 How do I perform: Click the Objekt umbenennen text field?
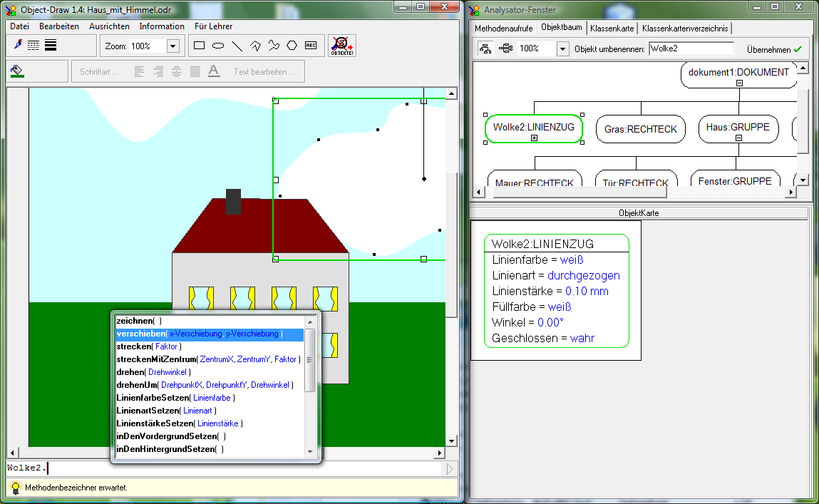click(x=691, y=48)
